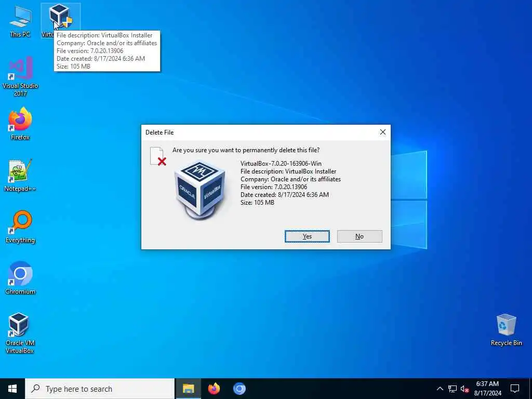
Task: Click the taskbar search box
Action: point(100,389)
